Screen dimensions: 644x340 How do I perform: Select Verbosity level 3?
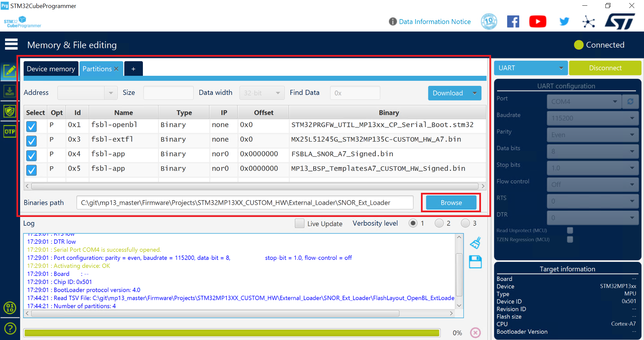point(465,223)
